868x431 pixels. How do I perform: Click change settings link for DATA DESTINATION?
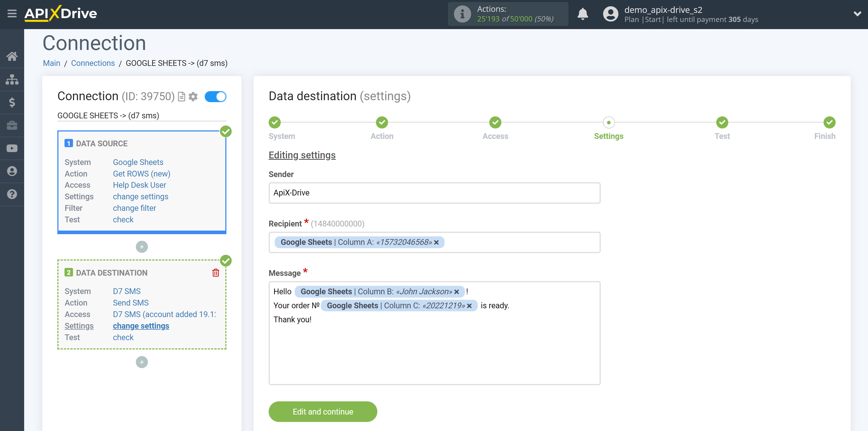(x=141, y=326)
